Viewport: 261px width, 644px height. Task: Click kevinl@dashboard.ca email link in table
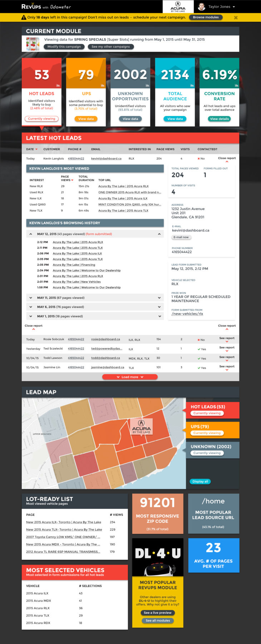point(106,158)
